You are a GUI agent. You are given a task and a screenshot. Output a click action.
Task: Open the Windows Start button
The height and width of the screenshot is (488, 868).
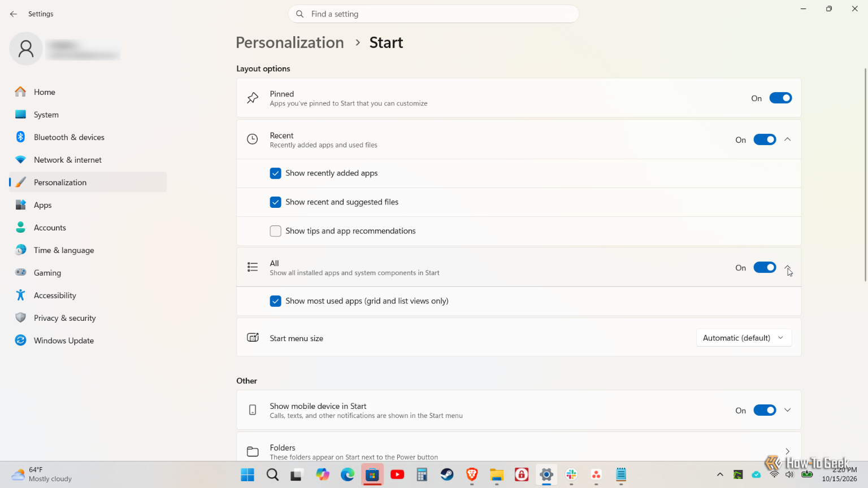tap(248, 475)
